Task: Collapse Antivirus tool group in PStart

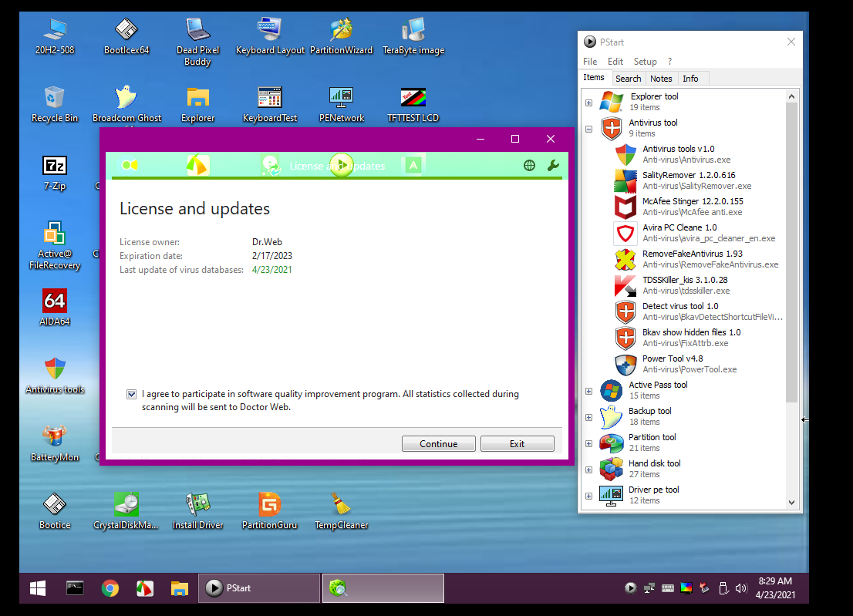Action: (x=588, y=129)
